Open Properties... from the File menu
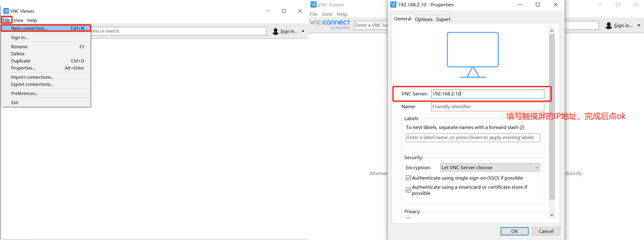This screenshot has width=644, height=243. (x=46, y=68)
